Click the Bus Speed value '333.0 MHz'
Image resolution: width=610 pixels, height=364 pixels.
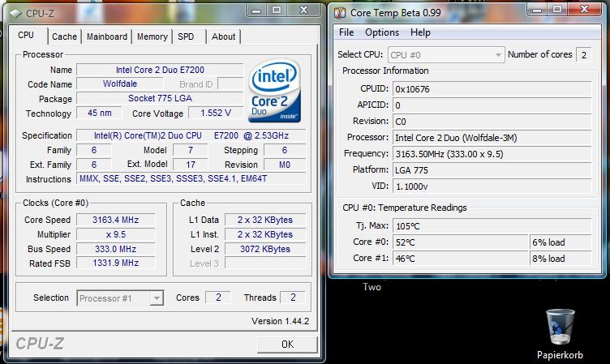coord(115,249)
